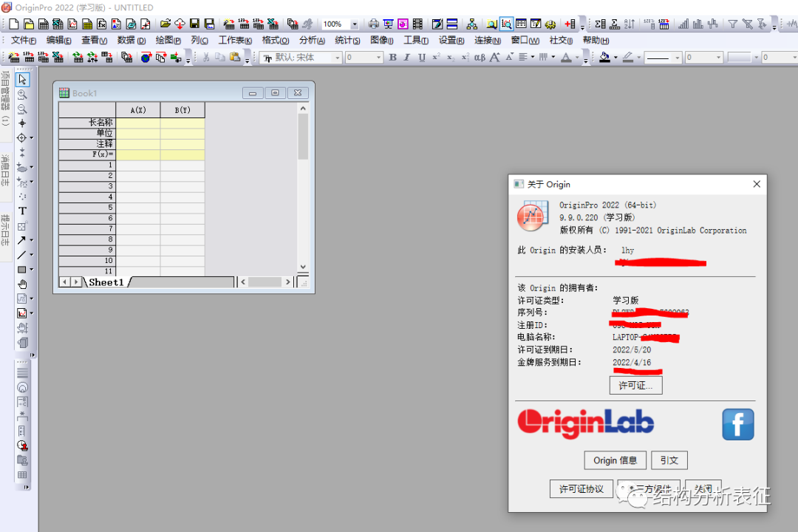Click the Paste clipboard icon
Image resolution: width=798 pixels, height=532 pixels.
point(235,58)
